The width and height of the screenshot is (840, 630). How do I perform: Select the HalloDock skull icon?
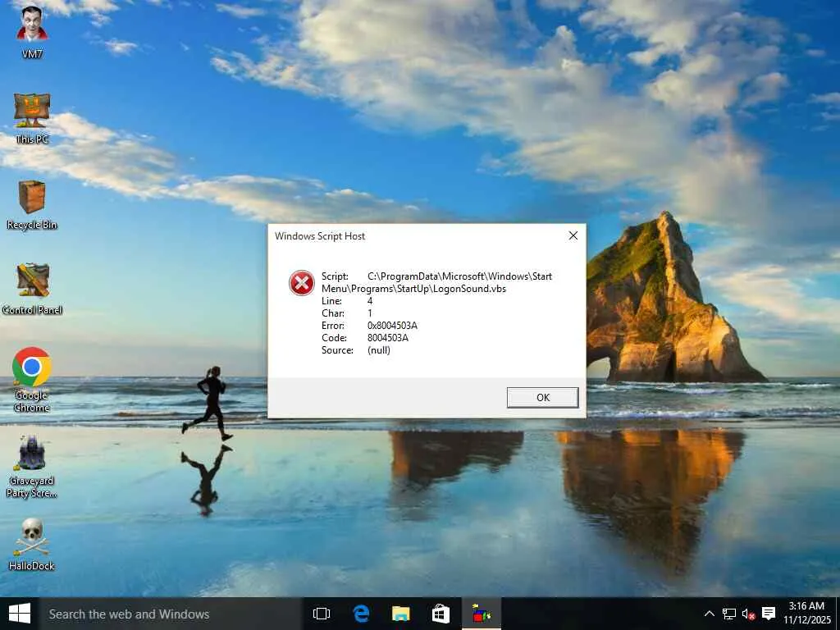coord(32,545)
